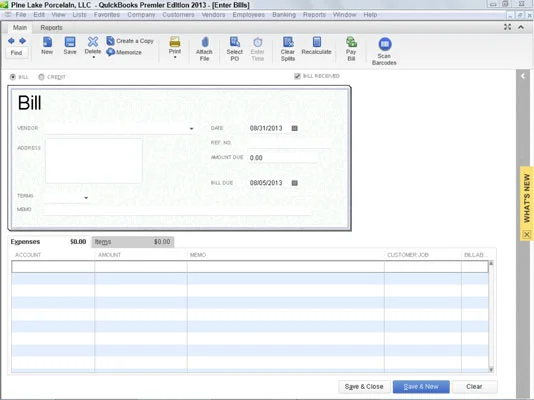Click the Address box
The height and width of the screenshot is (400, 534).
94,161
